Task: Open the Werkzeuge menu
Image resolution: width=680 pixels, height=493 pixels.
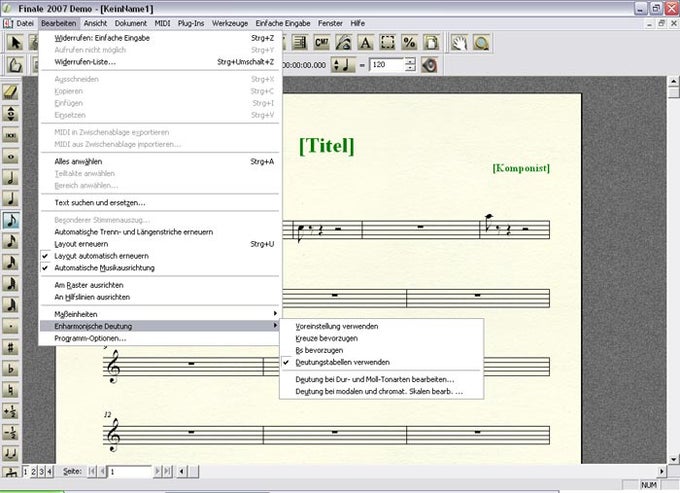Action: pos(230,23)
